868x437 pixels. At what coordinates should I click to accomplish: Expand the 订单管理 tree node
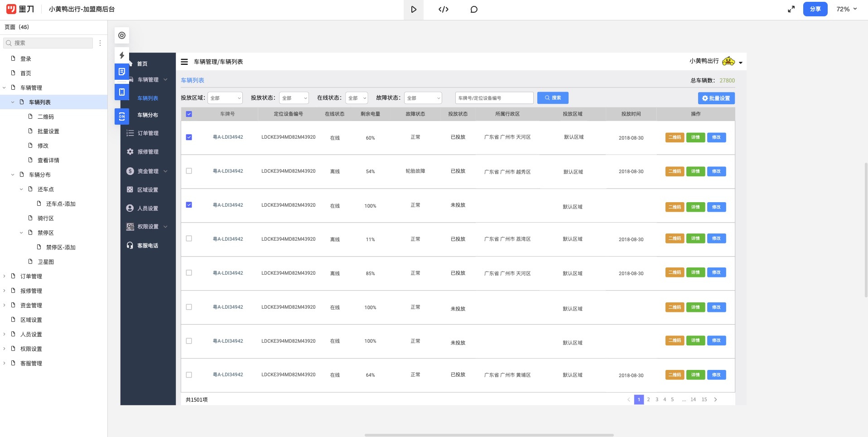pyautogui.click(x=4, y=276)
